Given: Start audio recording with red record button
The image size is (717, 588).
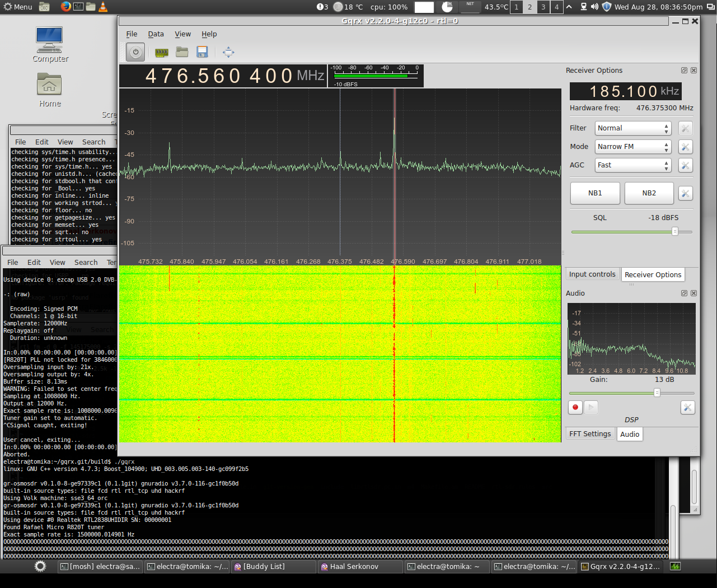Looking at the screenshot, I should pyautogui.click(x=575, y=407).
